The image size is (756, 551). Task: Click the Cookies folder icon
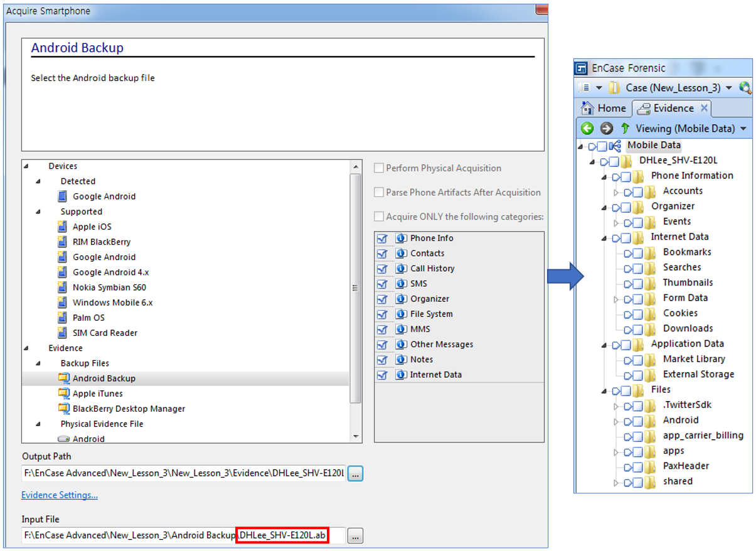651,313
